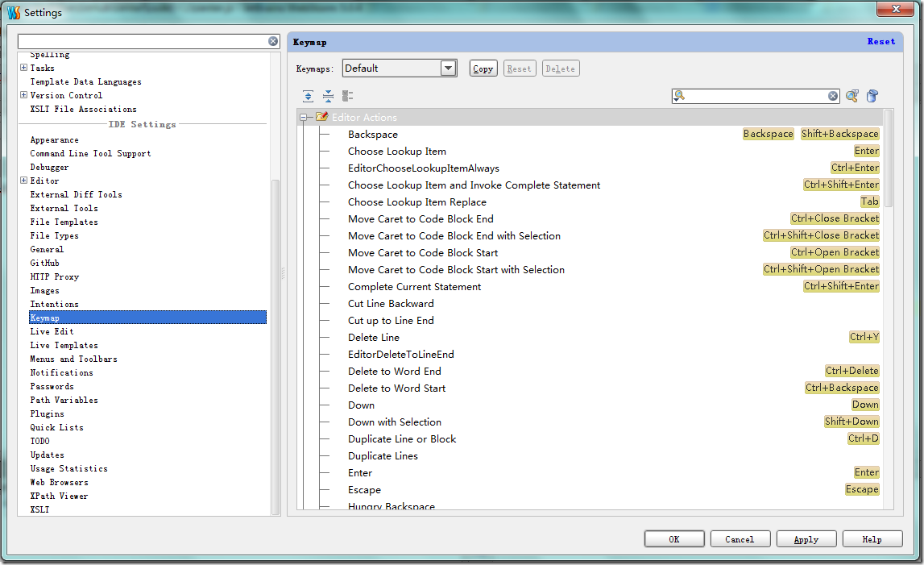The width and height of the screenshot is (924, 565).
Task: Select the Cut Line Backward action
Action: pyautogui.click(x=391, y=304)
